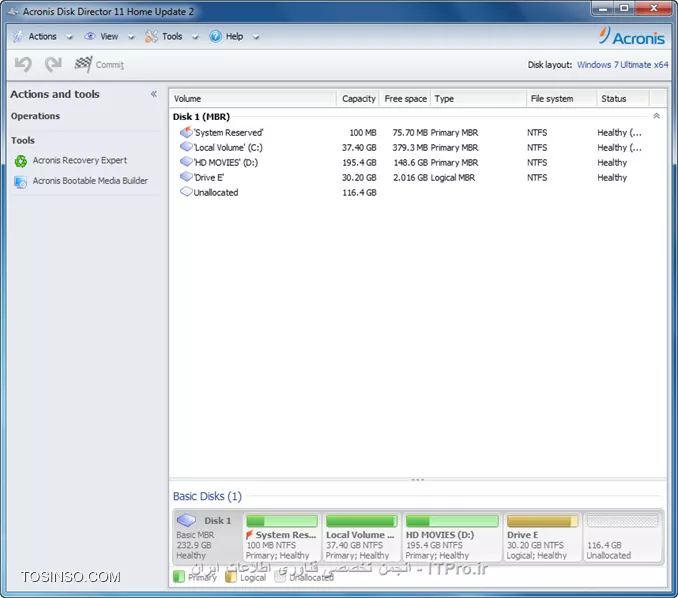The width and height of the screenshot is (678, 598).
Task: Click the Logical MBR type cell
Action: pyautogui.click(x=453, y=178)
